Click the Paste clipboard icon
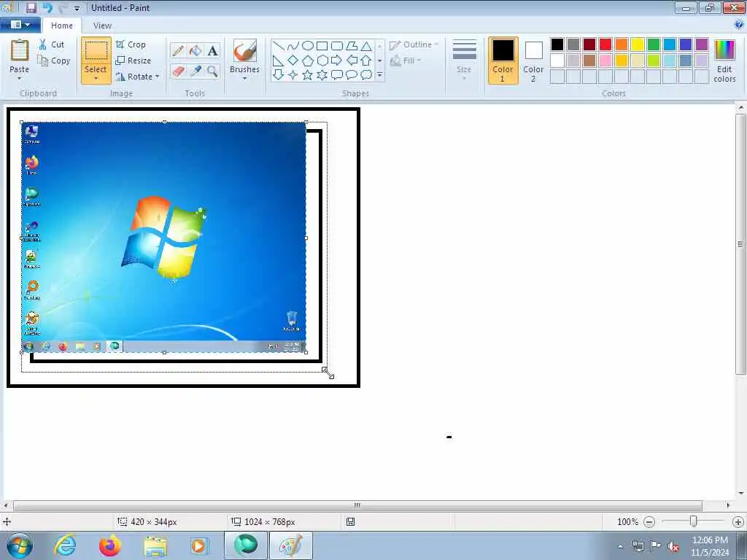747x560 pixels. (20, 50)
